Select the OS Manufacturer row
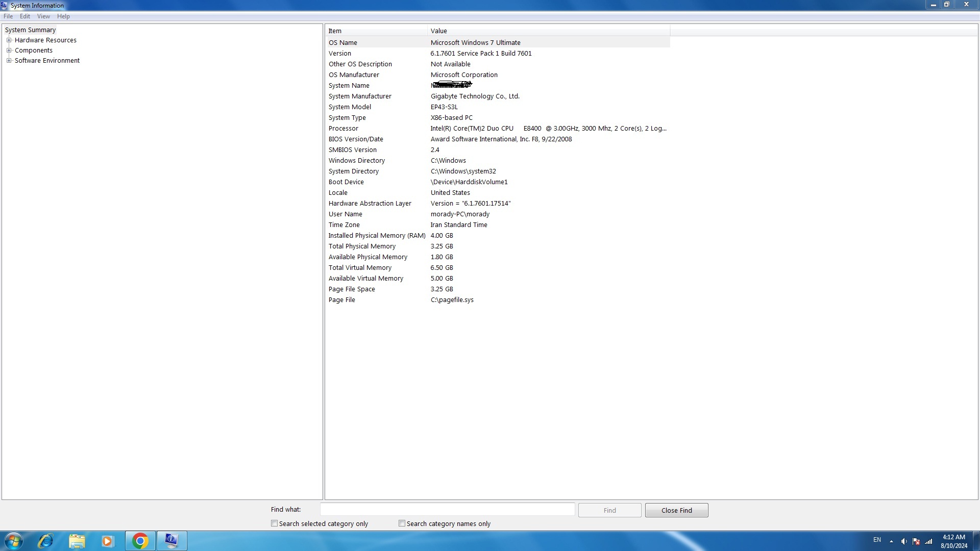The width and height of the screenshot is (980, 551). pyautogui.click(x=498, y=75)
